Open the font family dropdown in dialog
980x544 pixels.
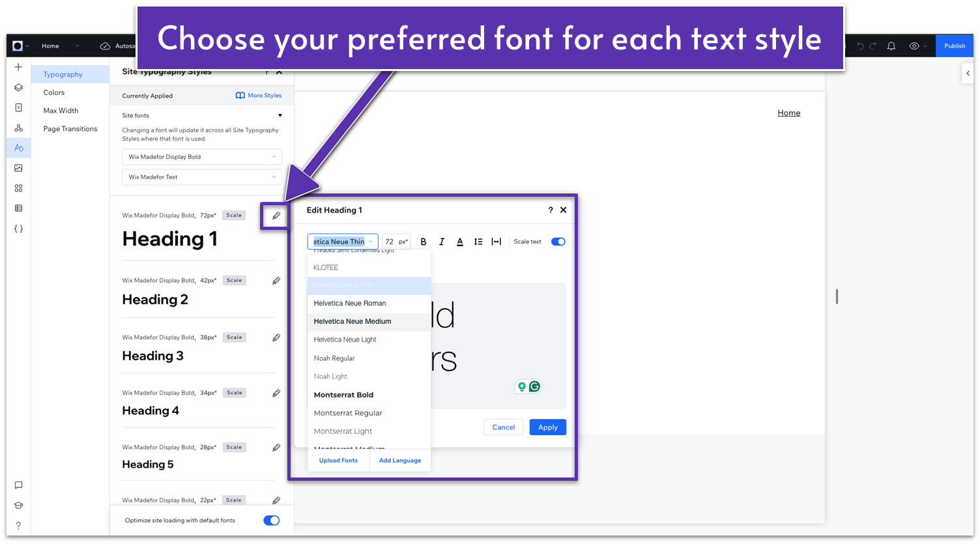click(x=343, y=242)
